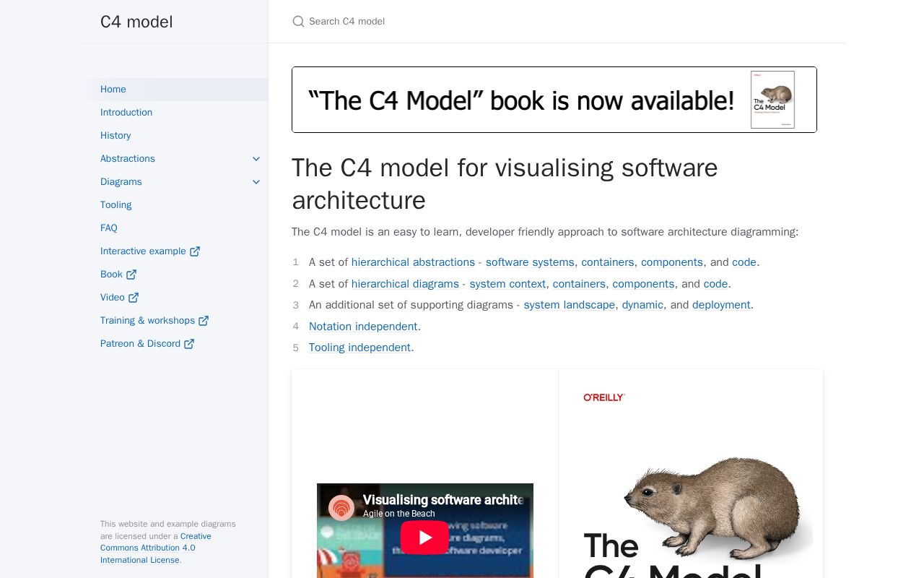Click the C4 model site title
Screen dimensions: 924x578
(x=136, y=22)
